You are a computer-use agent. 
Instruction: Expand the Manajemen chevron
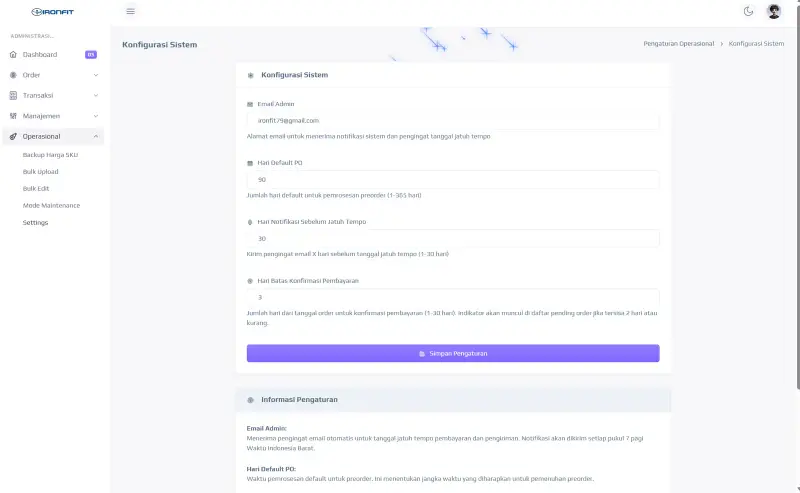click(x=96, y=116)
